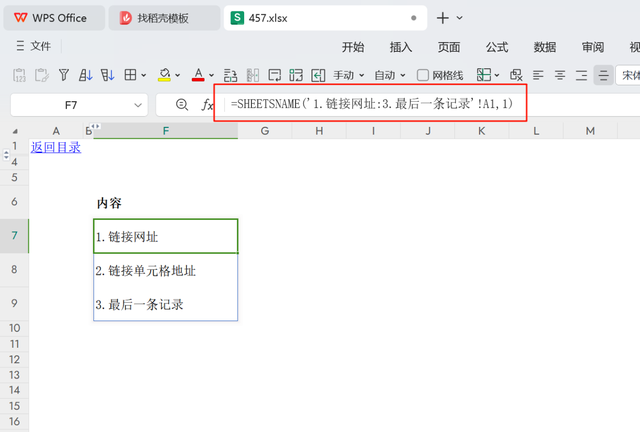This screenshot has width=640, height=432.
Task: Click the fx insert function icon
Action: pyautogui.click(x=208, y=105)
